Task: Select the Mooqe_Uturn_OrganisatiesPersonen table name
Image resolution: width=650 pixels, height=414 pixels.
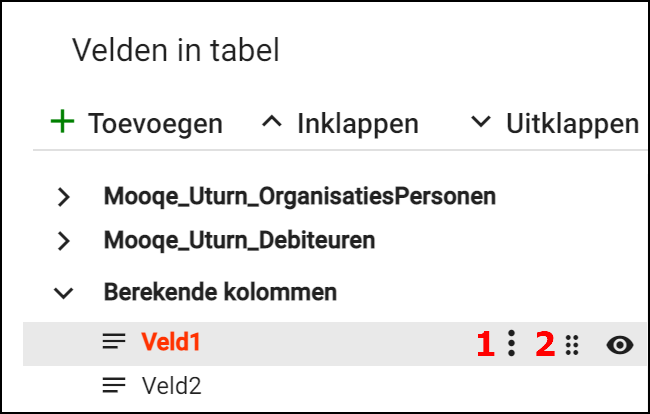Action: pos(299,196)
